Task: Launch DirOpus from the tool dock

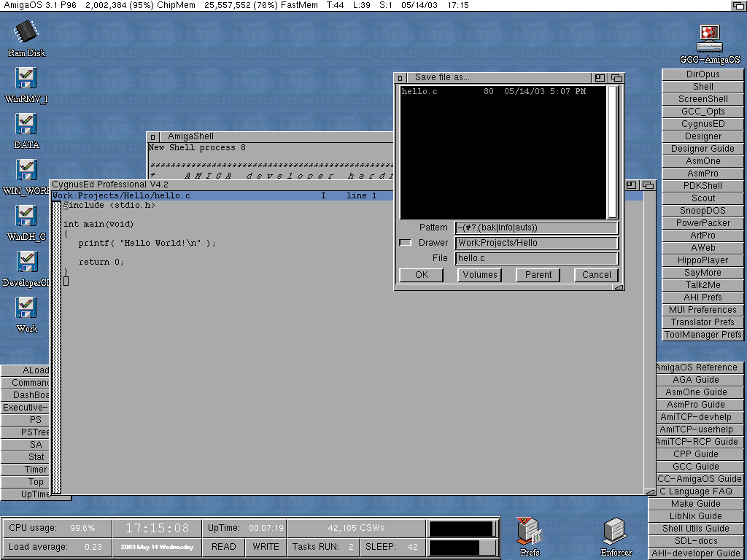Action: click(703, 74)
